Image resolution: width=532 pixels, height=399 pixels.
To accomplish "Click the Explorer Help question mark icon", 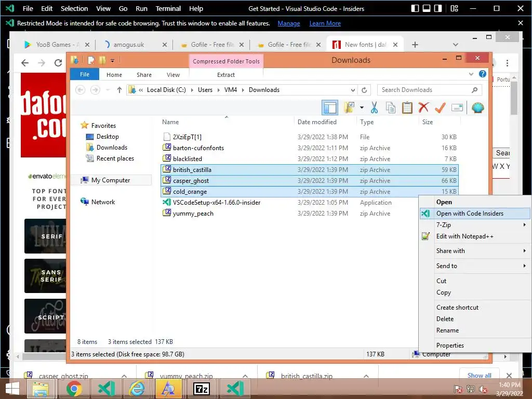I will click(x=482, y=74).
